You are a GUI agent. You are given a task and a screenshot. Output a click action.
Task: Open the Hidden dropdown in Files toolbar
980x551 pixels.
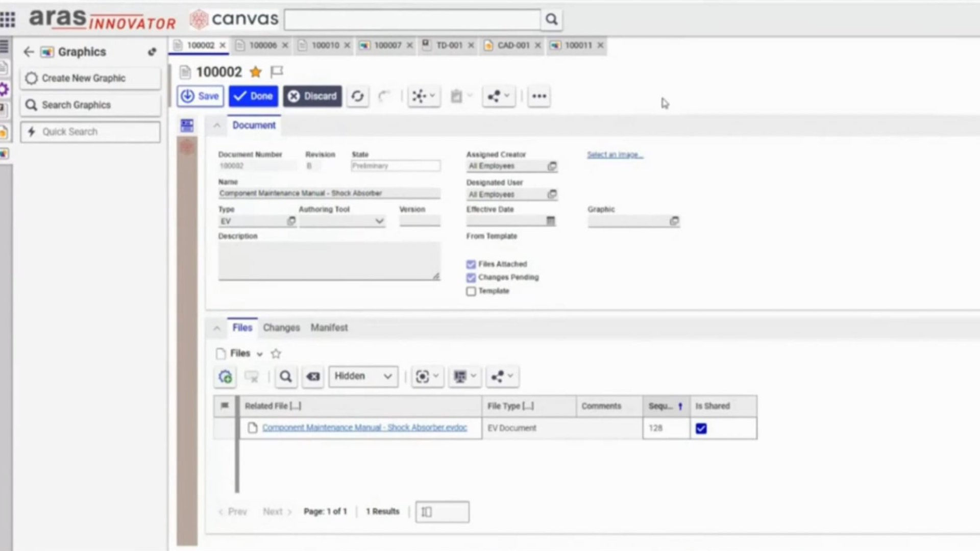tap(363, 377)
